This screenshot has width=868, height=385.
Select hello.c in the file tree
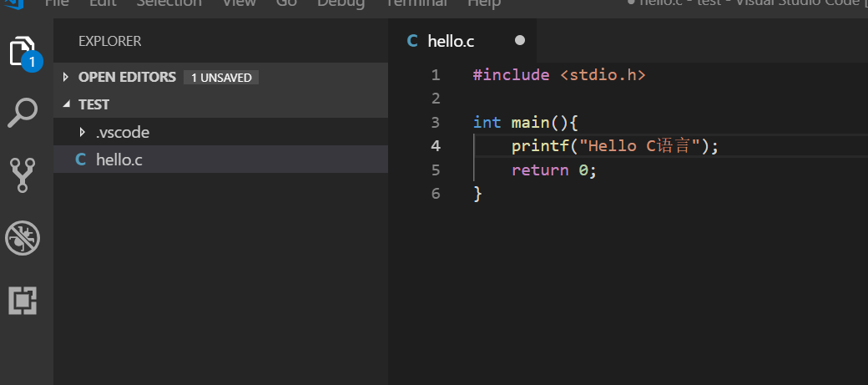[x=220, y=160]
